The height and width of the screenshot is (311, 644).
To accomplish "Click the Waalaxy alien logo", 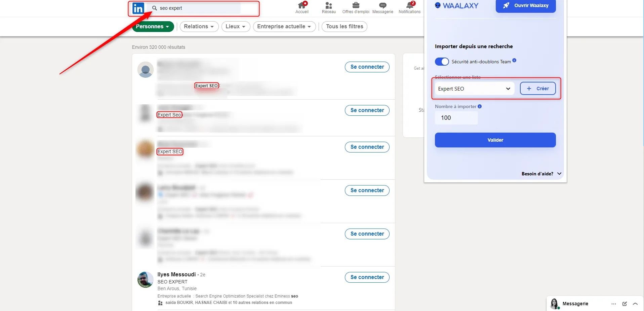I will click(438, 5).
